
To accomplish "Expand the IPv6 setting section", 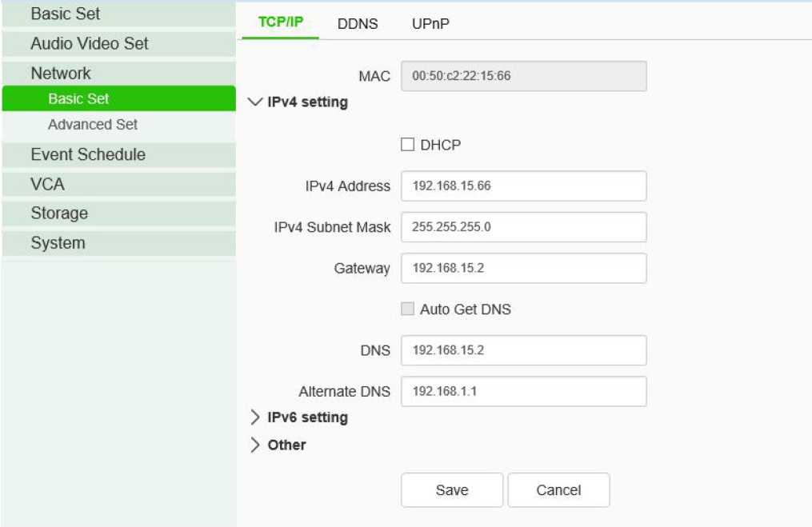I will click(256, 417).
